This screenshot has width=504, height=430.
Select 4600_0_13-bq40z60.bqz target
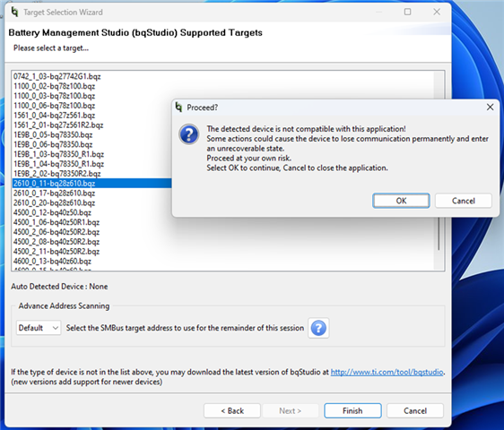pyautogui.click(x=52, y=261)
